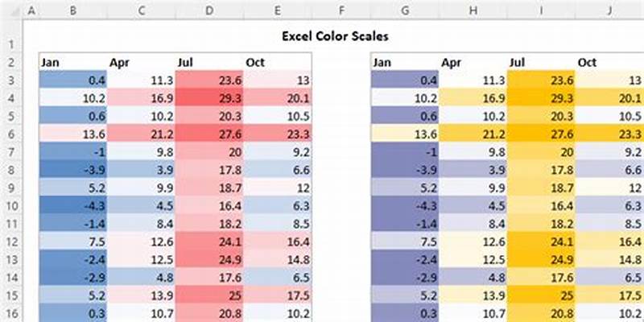Select row 5 header
Image resolution: width=644 pixels, height=322 pixels.
pos(11,116)
